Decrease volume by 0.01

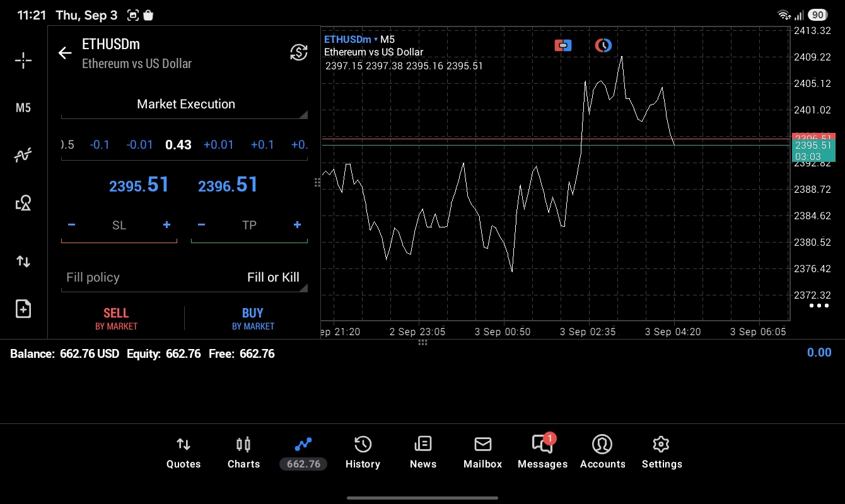139,145
